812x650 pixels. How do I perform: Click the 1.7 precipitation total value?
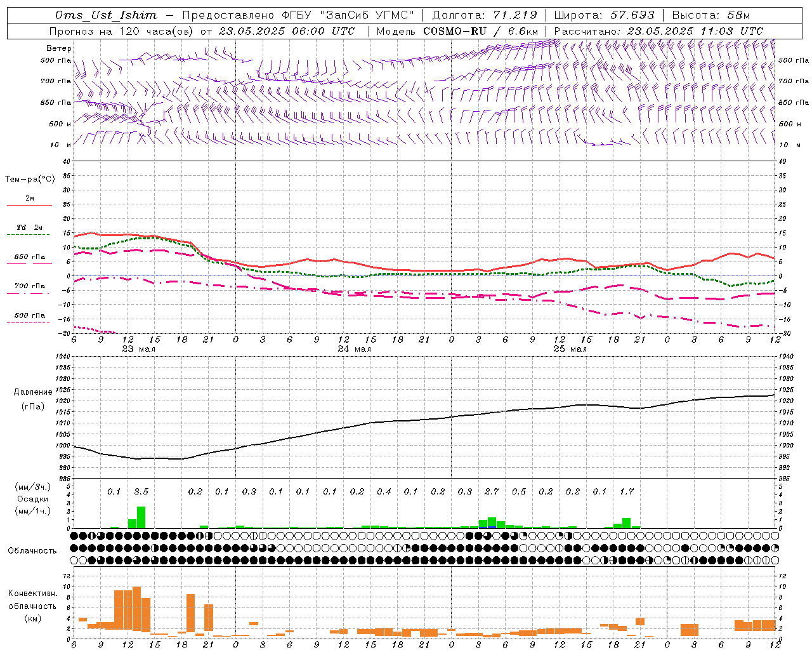coord(627,491)
